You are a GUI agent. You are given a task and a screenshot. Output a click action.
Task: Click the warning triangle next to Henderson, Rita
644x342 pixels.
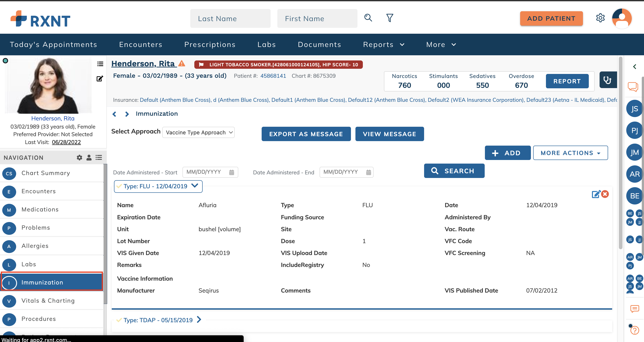[x=182, y=63]
